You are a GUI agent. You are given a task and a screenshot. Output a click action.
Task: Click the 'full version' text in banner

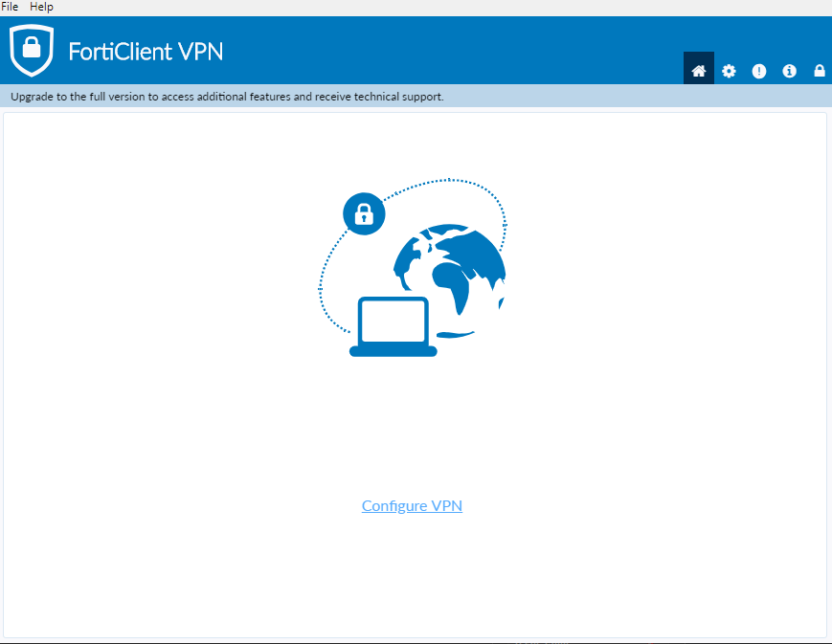coord(117,97)
